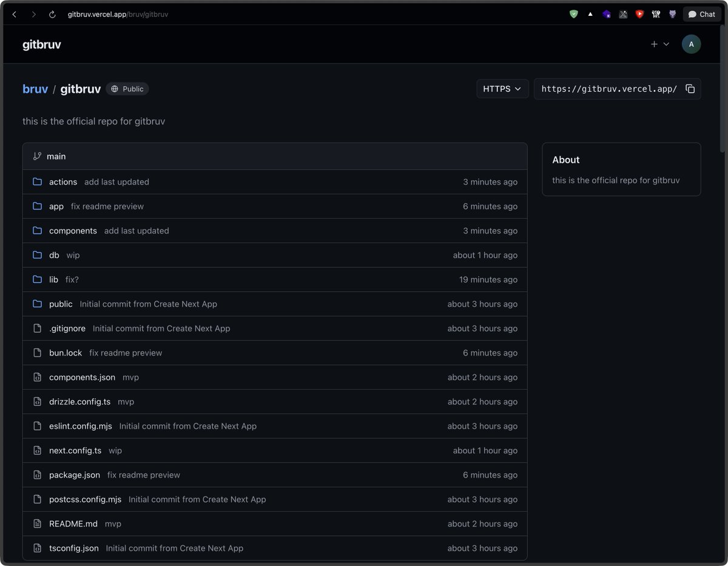This screenshot has width=728, height=566.
Task: Go back using the browser back arrow
Action: [15, 14]
